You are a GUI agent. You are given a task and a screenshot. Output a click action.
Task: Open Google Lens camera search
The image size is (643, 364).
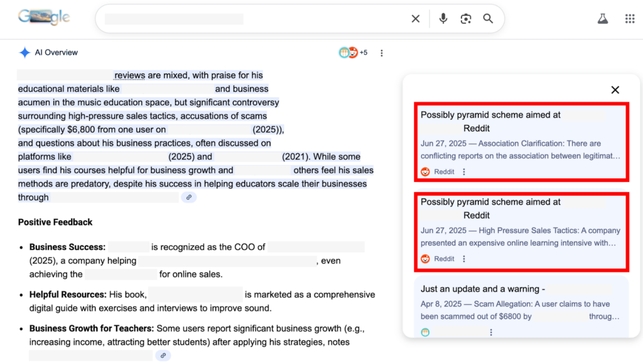[465, 19]
